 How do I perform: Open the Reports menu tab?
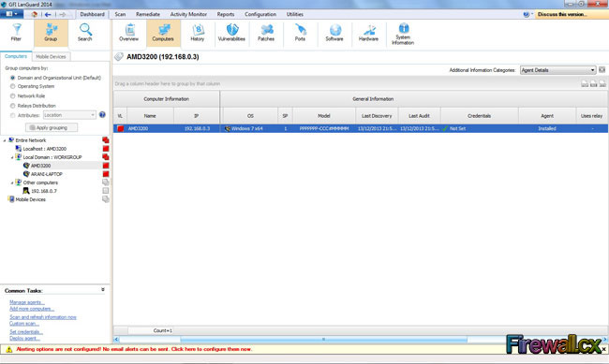[226, 14]
